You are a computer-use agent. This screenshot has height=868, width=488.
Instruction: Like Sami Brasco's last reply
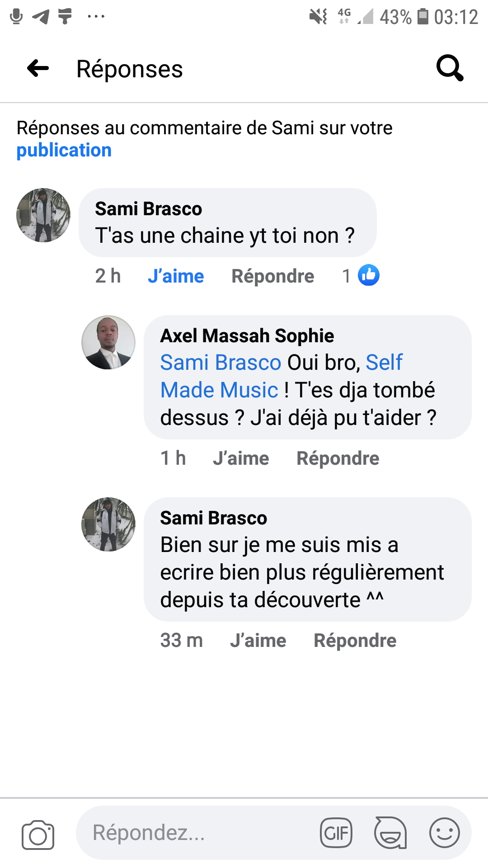tap(258, 641)
